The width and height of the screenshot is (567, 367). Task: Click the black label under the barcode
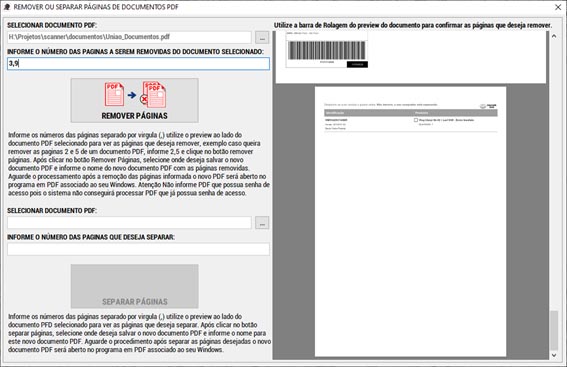click(357, 64)
